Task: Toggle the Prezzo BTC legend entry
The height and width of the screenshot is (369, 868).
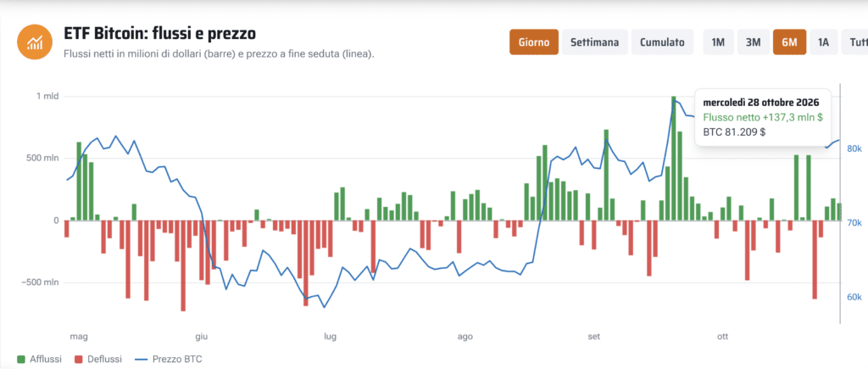Action: 169,359
